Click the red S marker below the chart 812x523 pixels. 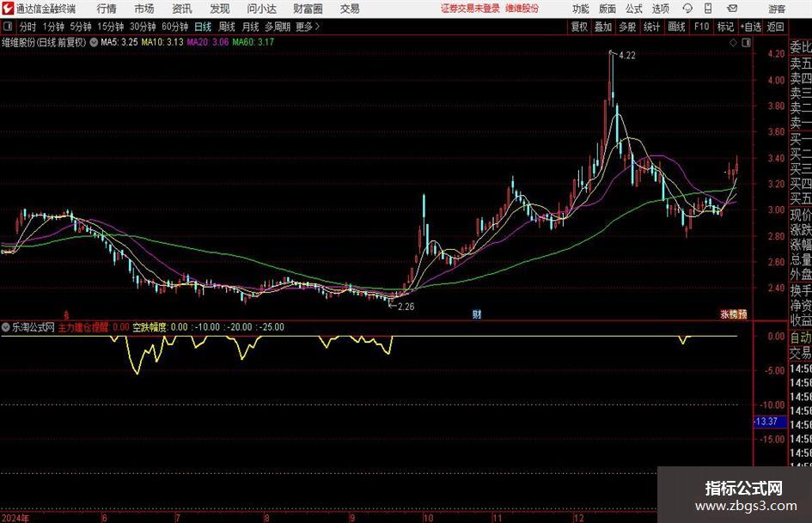click(66, 314)
